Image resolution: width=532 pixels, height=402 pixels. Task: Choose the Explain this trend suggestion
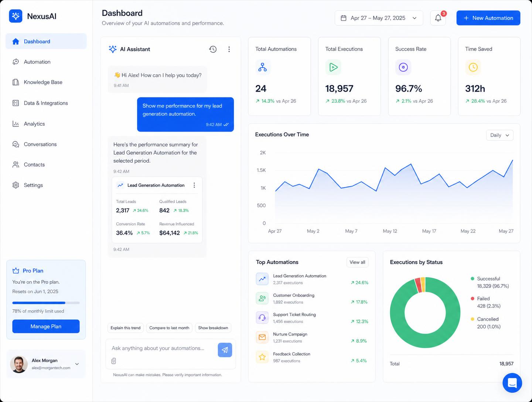(126, 328)
